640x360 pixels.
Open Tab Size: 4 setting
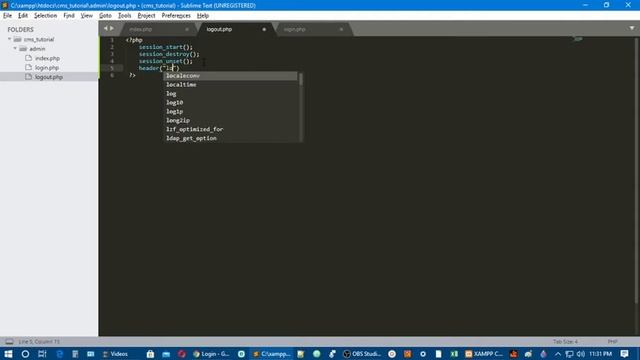click(565, 342)
